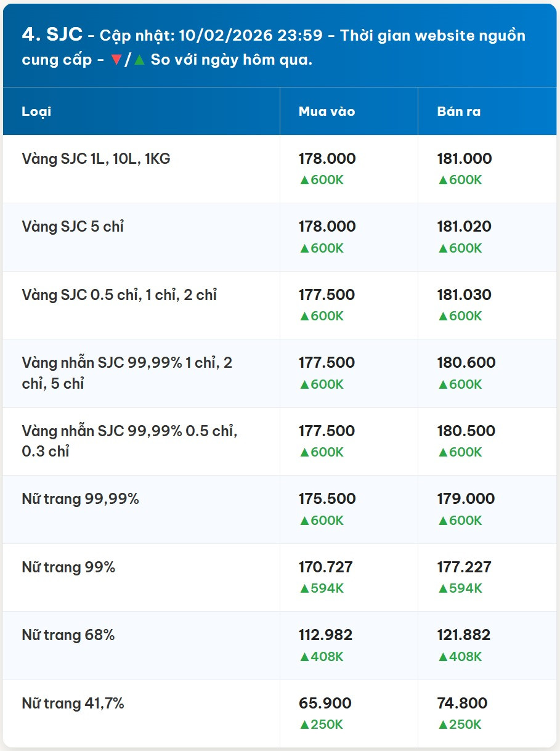Click the green up triangle in header
560x751 pixels.
pos(139,62)
